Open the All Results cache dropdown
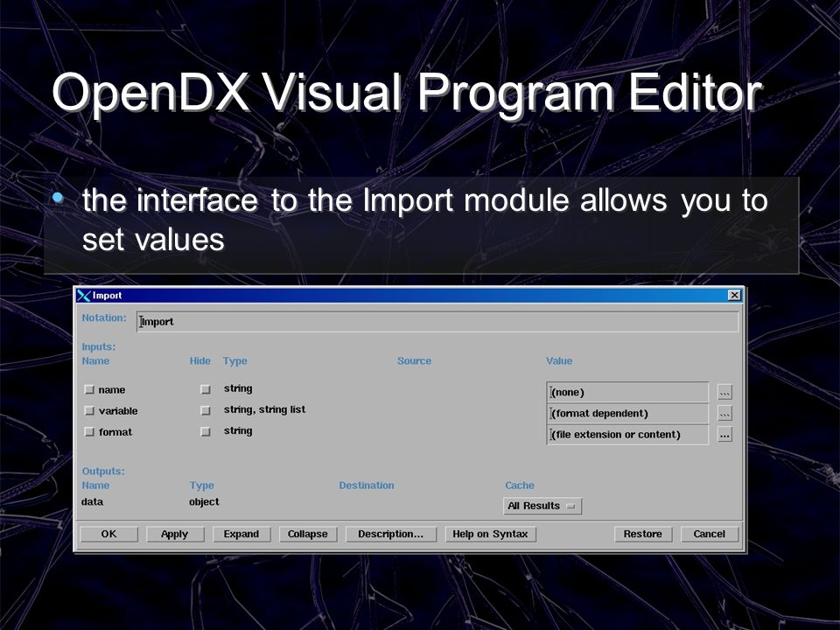The height and width of the screenshot is (630, 840). (x=542, y=506)
